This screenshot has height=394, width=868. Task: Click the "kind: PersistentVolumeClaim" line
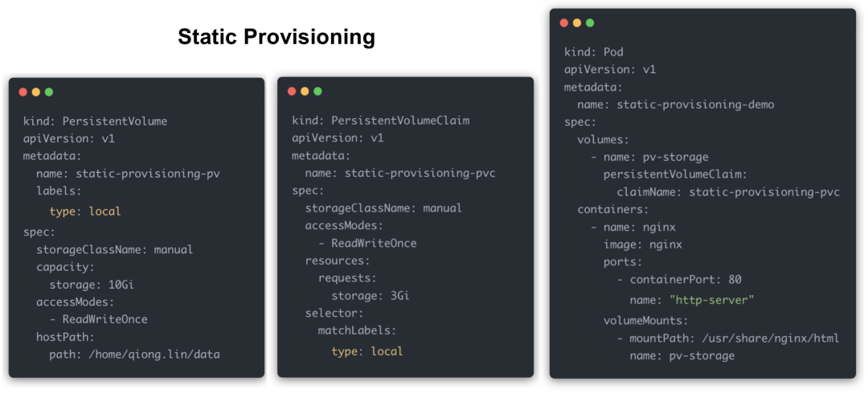click(380, 121)
